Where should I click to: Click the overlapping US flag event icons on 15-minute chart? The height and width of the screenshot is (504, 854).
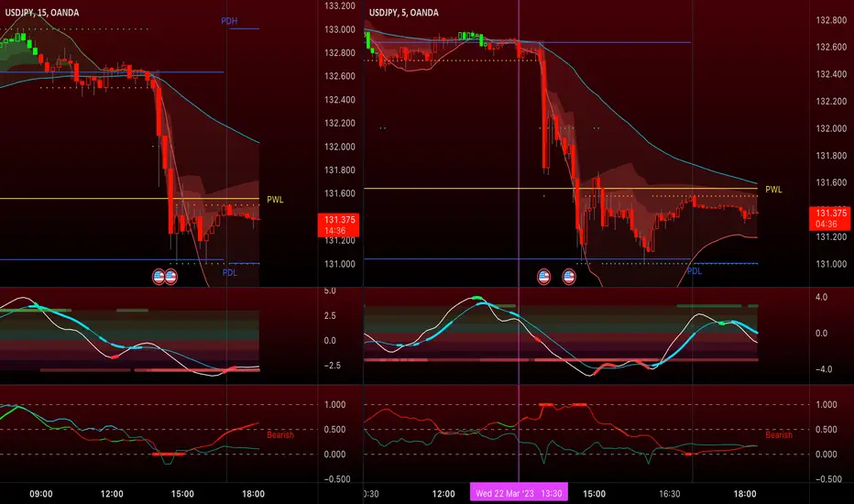pyautogui.click(x=165, y=277)
